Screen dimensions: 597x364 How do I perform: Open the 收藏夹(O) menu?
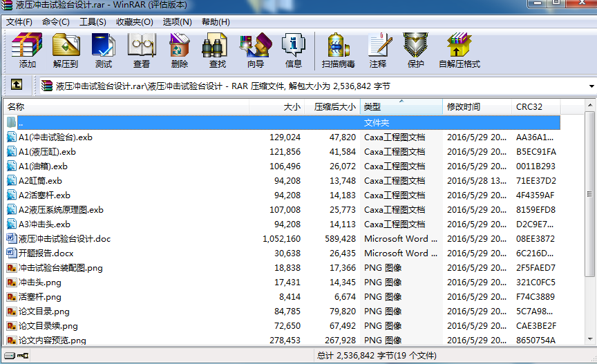tap(135, 22)
